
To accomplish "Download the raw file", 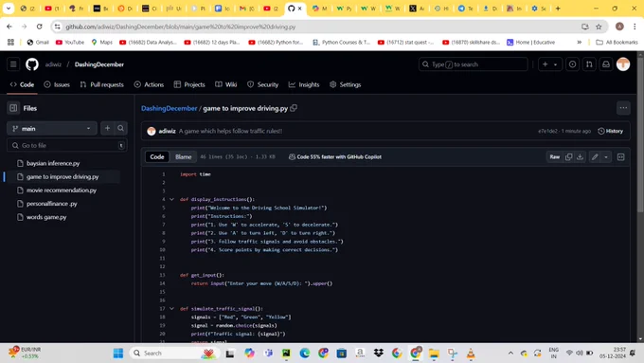I will (x=580, y=156).
